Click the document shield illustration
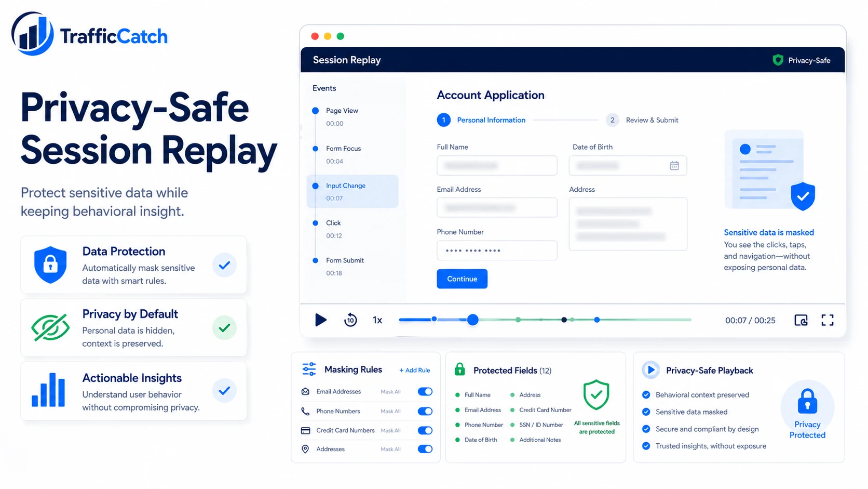The height and width of the screenshot is (489, 868). coord(770,170)
